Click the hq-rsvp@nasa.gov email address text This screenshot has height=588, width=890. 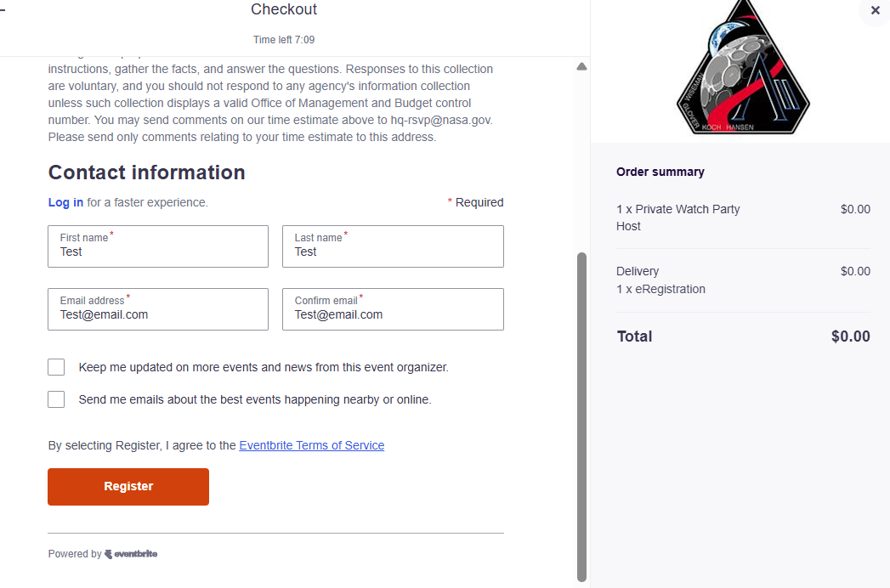click(441, 120)
